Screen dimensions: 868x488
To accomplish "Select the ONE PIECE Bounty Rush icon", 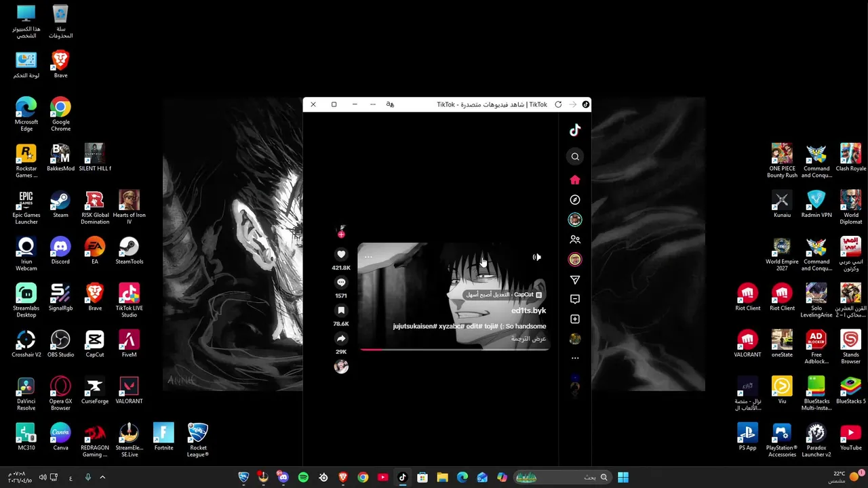I will tap(782, 161).
